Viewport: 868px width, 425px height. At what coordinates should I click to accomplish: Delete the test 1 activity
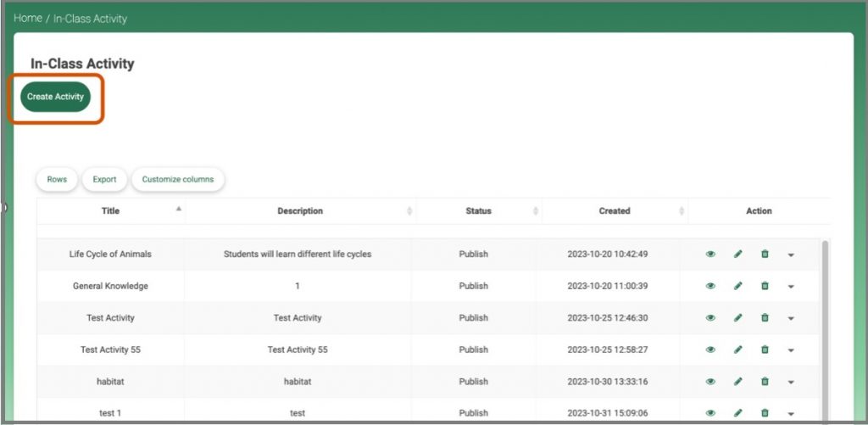point(765,413)
